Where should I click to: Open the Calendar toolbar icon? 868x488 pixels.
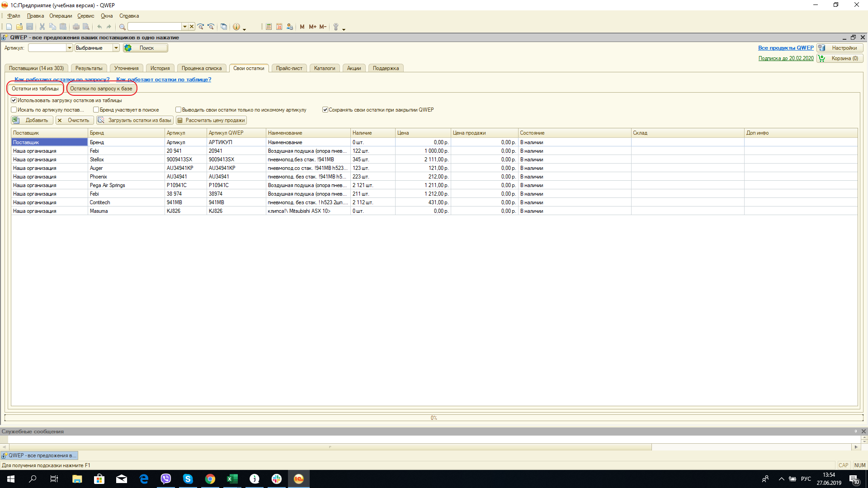279,27
